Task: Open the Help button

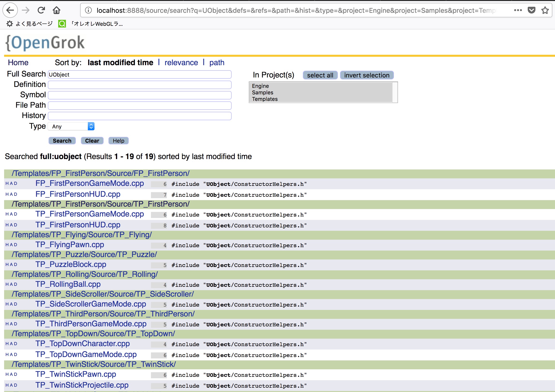Action: coord(118,140)
